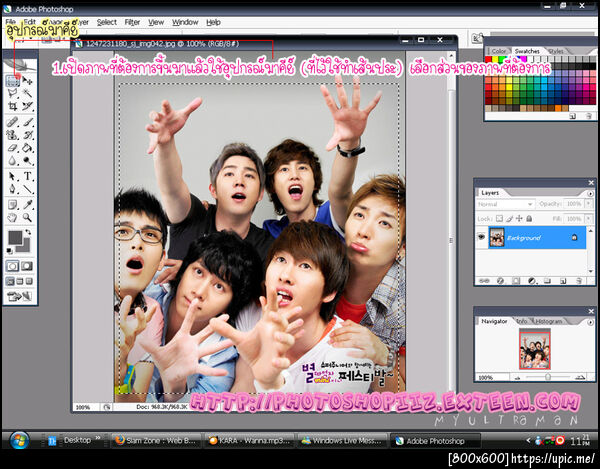Select the Magic Wand tool
The width and height of the screenshot is (600, 469).
27,93
